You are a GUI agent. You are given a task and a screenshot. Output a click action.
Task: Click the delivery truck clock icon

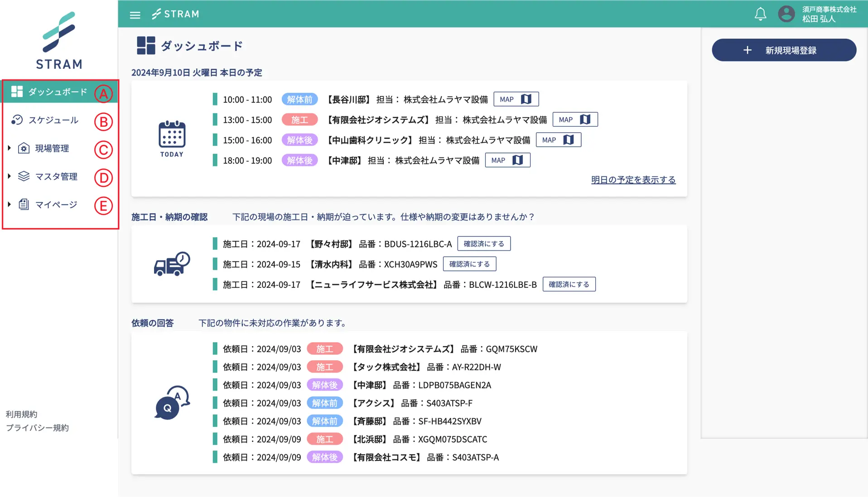coord(172,264)
